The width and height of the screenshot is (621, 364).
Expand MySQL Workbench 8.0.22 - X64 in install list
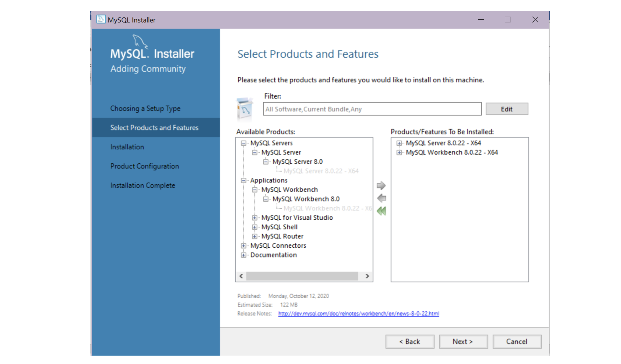[399, 152]
